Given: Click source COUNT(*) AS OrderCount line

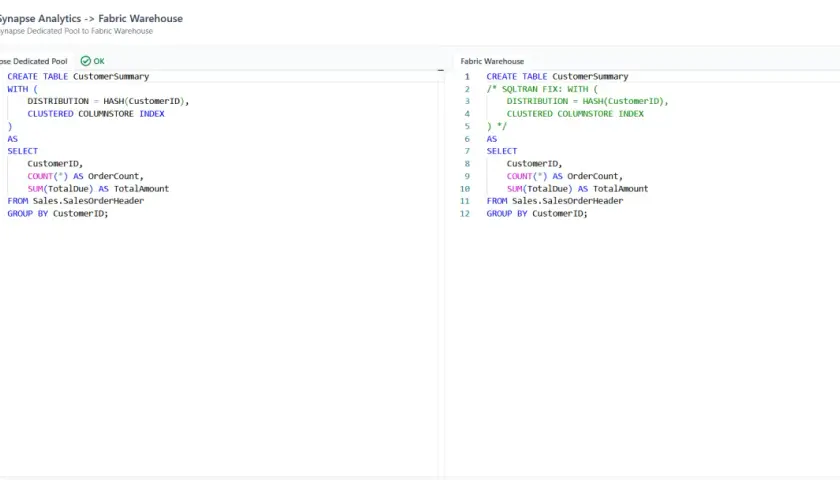Looking at the screenshot, I should (x=86, y=176).
